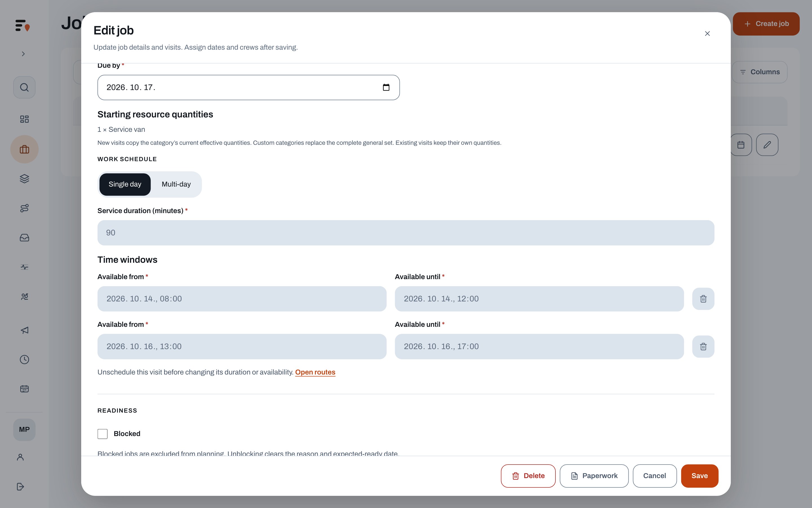Open Paperwork for this job
Viewport: 812px width, 508px height.
[594, 476]
